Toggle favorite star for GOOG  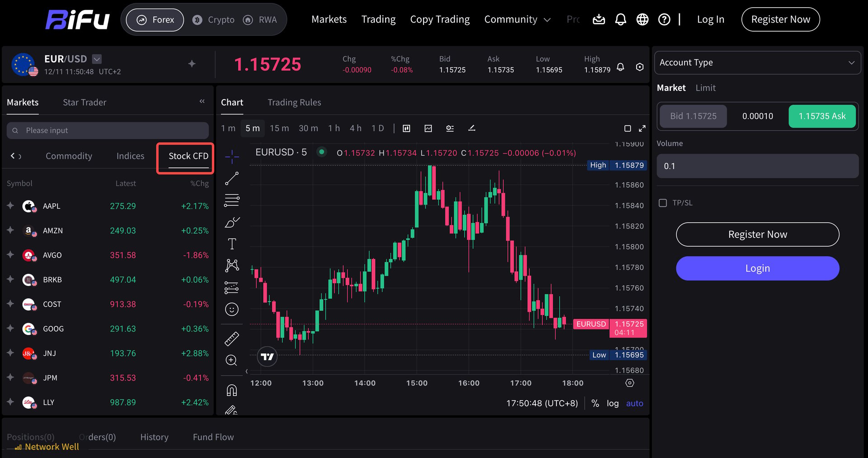pos(10,329)
